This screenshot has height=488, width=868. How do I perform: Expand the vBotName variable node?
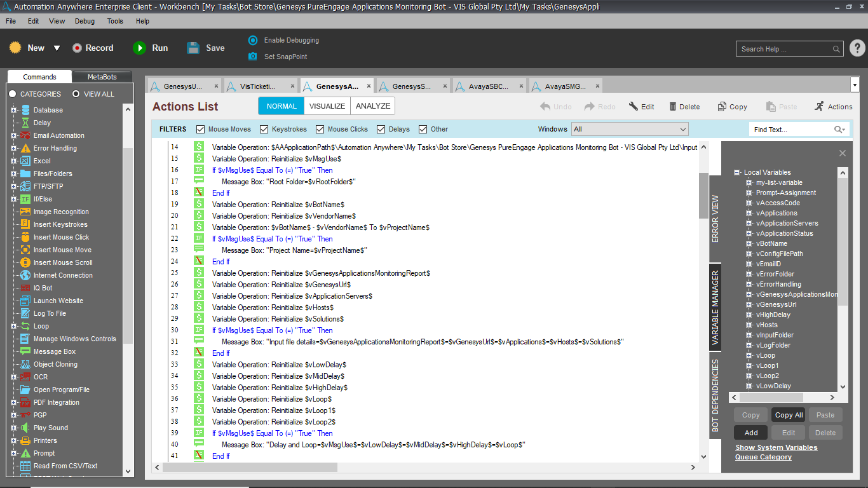[749, 243]
